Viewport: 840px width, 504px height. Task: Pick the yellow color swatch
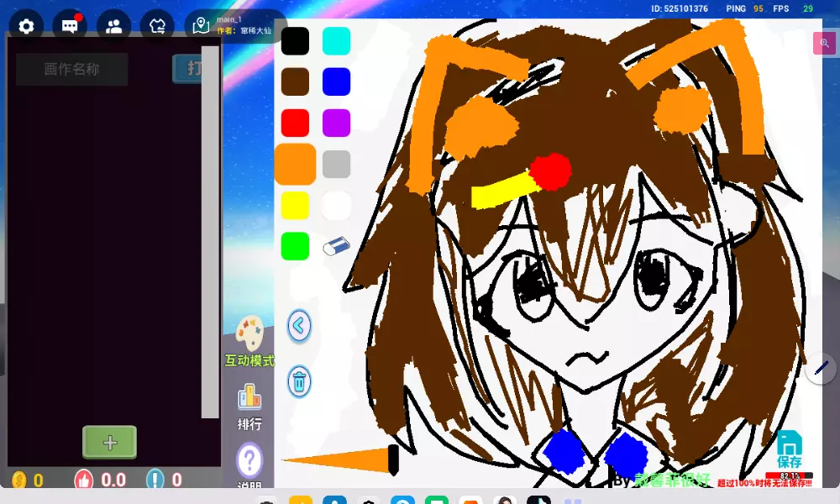295,205
